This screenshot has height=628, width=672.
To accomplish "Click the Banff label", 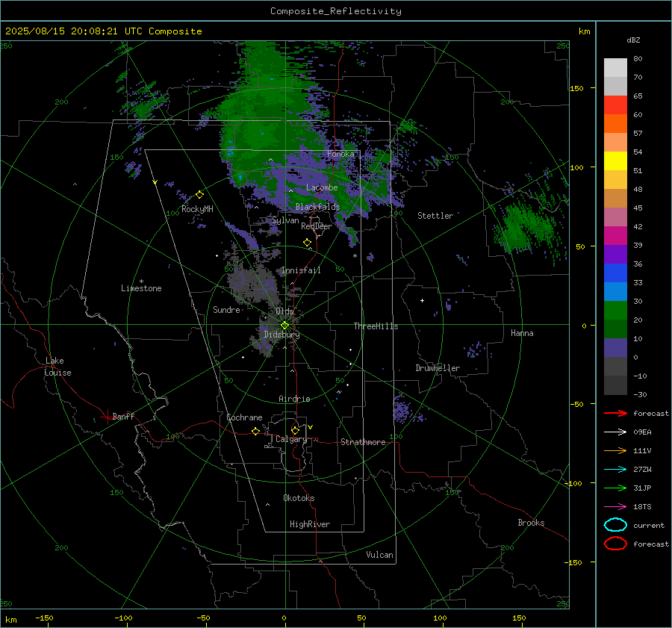I will pyautogui.click(x=123, y=417).
